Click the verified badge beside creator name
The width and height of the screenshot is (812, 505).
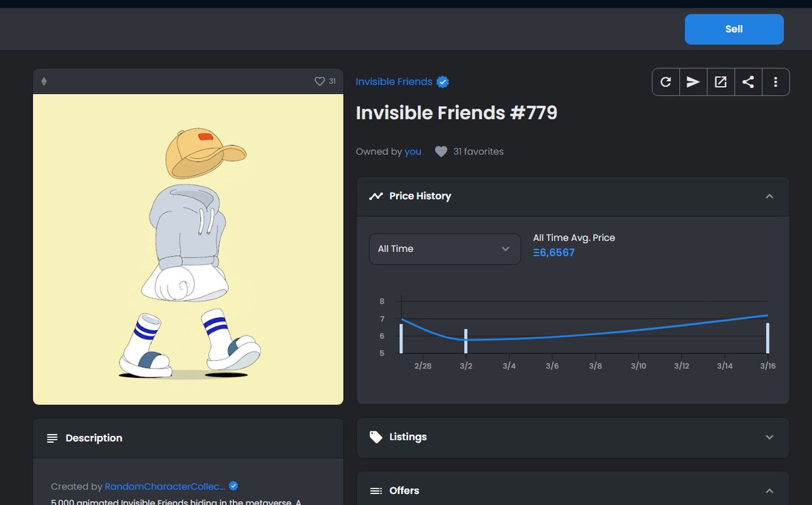(x=233, y=486)
